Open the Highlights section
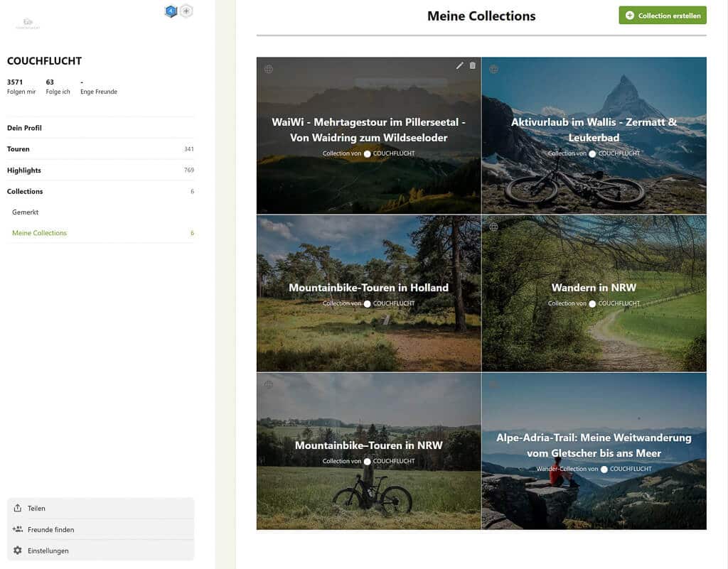Viewport: 728px width, 569px height. [23, 170]
